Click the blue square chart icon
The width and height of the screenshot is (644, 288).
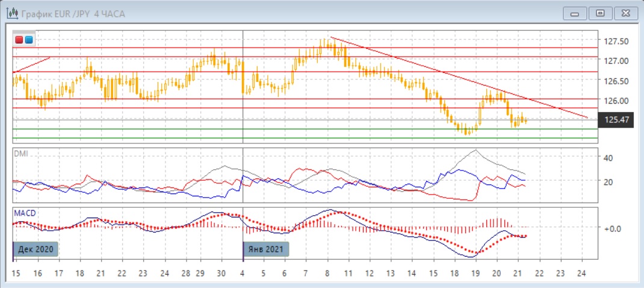pyautogui.click(x=28, y=40)
